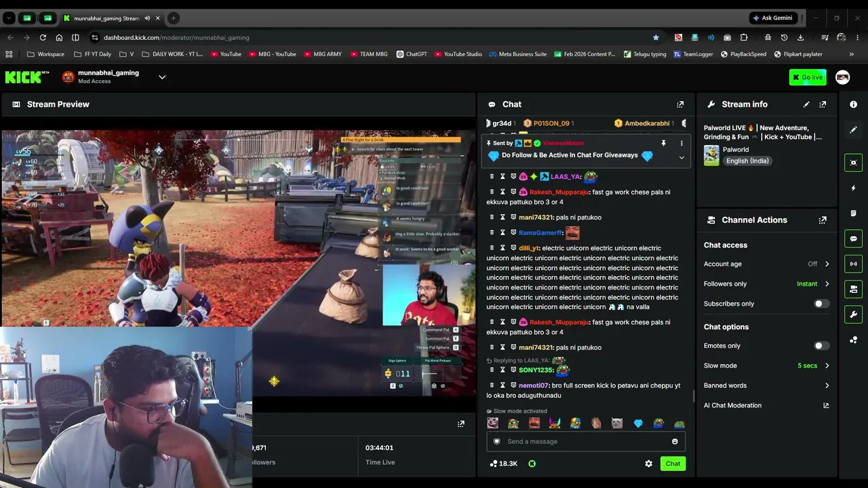Toggle the Subscribers only switch
Viewport: 868px width, 488px height.
pyautogui.click(x=821, y=304)
